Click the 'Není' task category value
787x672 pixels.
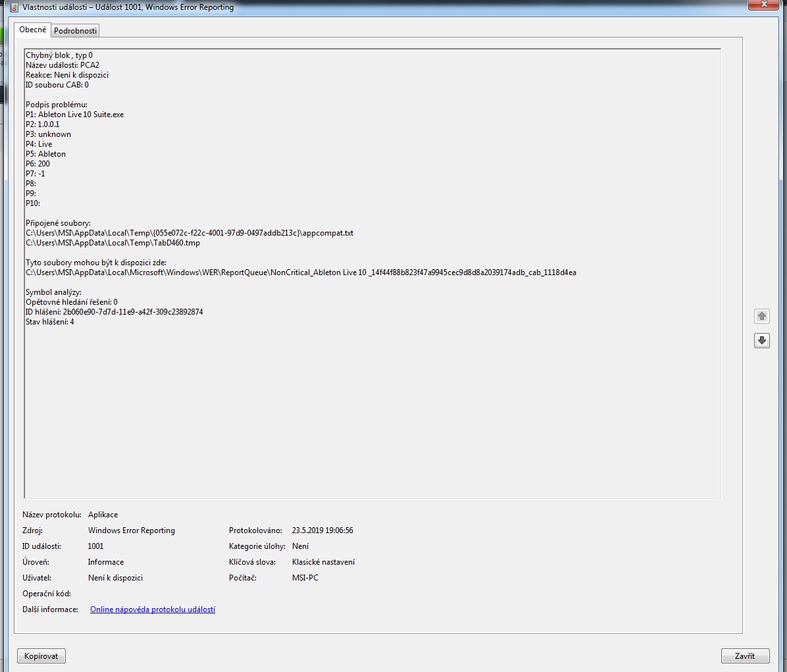(x=300, y=546)
